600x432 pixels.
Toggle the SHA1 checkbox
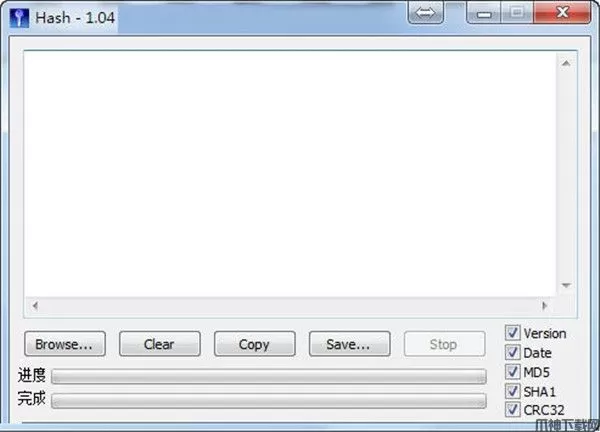click(x=512, y=391)
